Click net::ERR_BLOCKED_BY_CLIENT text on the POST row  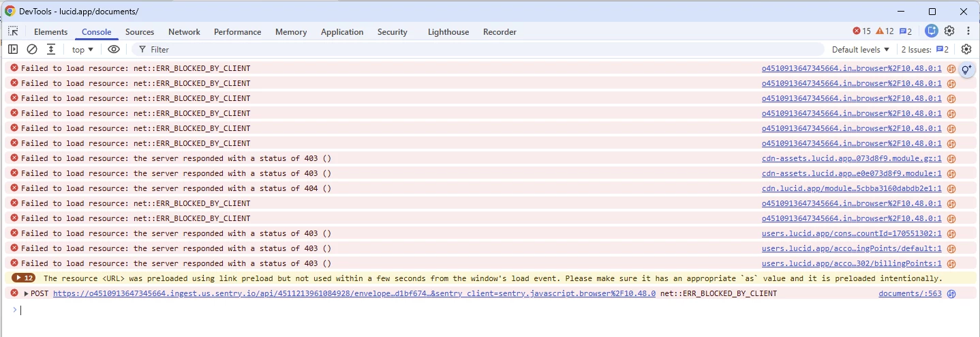tap(718, 293)
